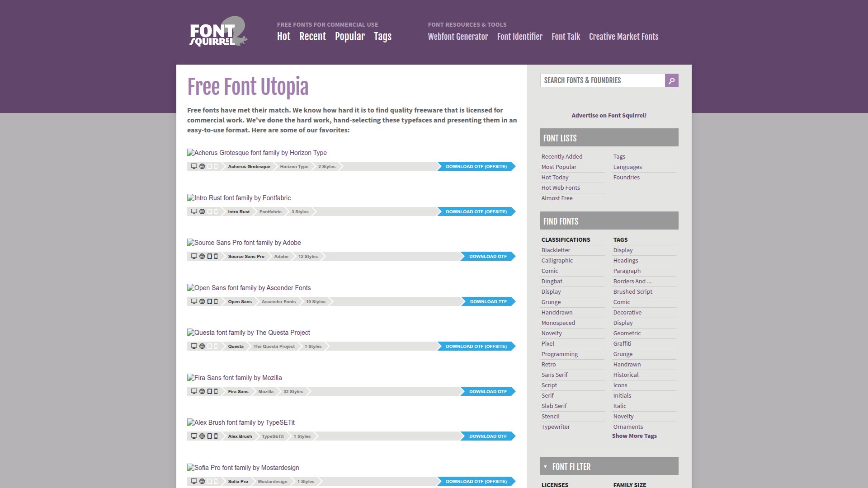This screenshot has height=488, width=868.
Task: Download Intro Rust OTF offsite
Action: (476, 211)
